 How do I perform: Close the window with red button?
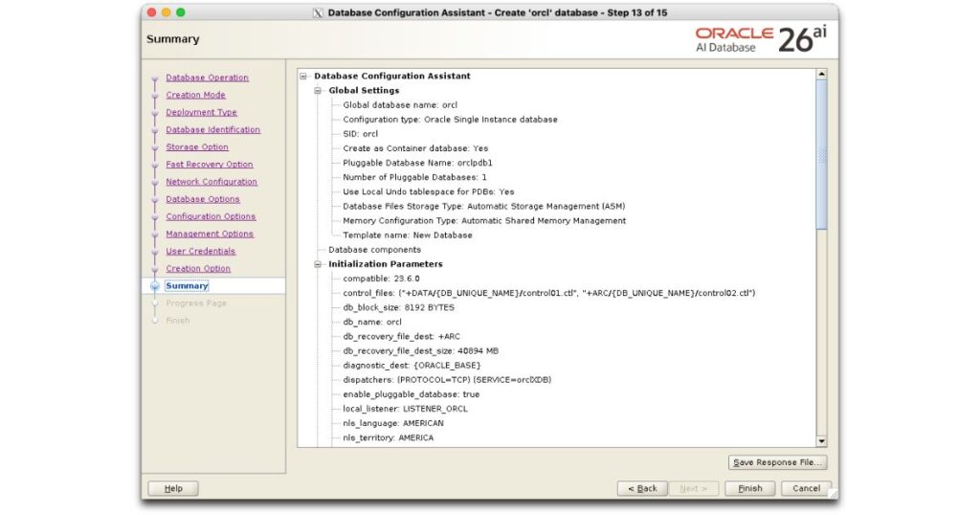click(x=152, y=12)
